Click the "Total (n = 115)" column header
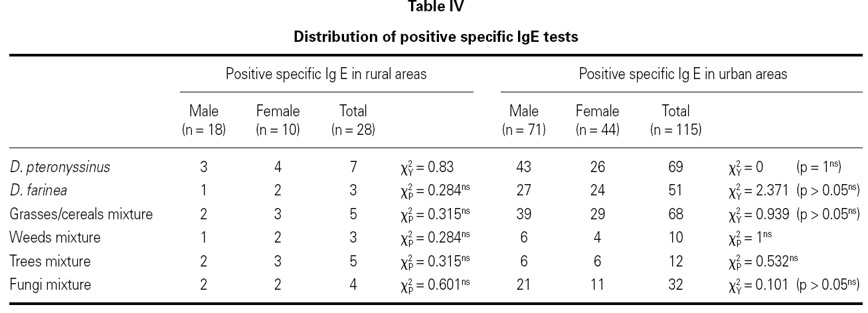 [x=675, y=120]
